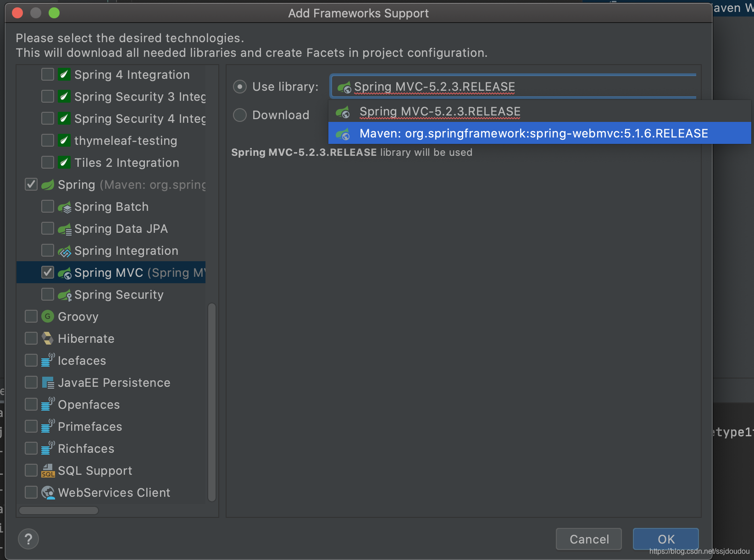Click the Spring MVC icon in list
Image resolution: width=754 pixels, height=560 pixels.
tap(65, 273)
